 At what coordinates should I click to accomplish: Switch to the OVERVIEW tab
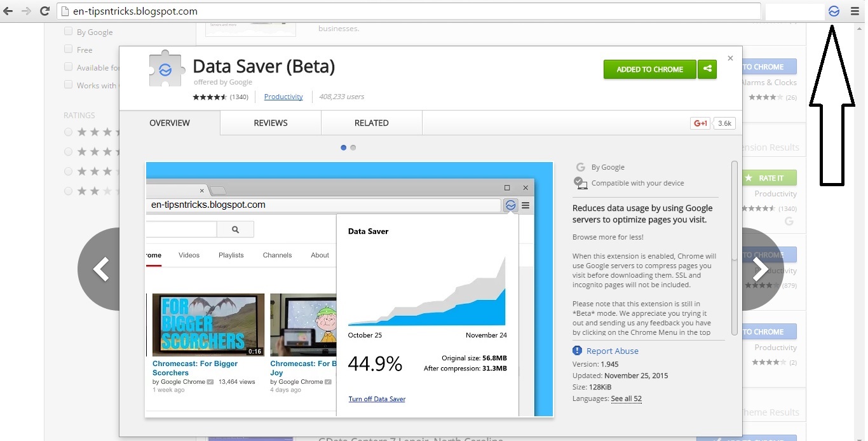(170, 123)
